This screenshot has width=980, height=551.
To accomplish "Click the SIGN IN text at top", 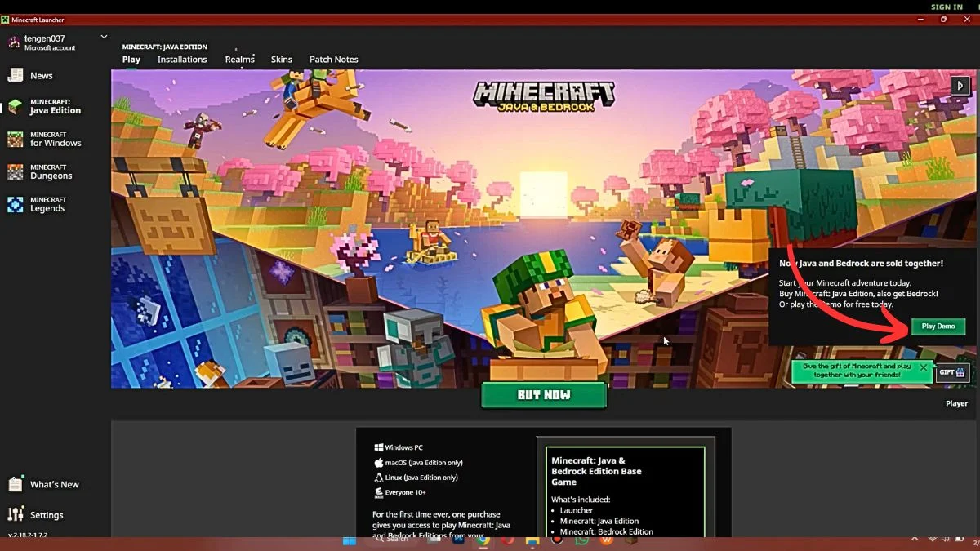I will pyautogui.click(x=947, y=7).
